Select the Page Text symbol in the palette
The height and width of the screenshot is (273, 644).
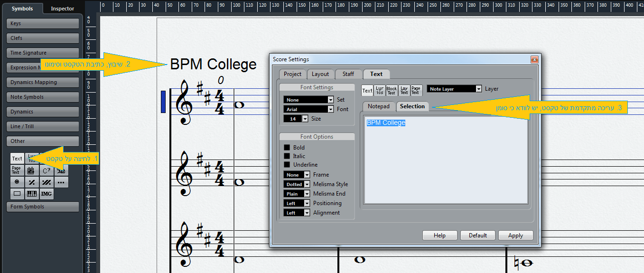[17, 170]
